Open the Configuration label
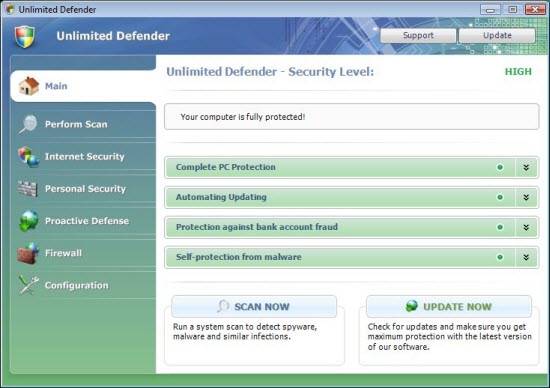This screenshot has width=550, height=388. (76, 285)
